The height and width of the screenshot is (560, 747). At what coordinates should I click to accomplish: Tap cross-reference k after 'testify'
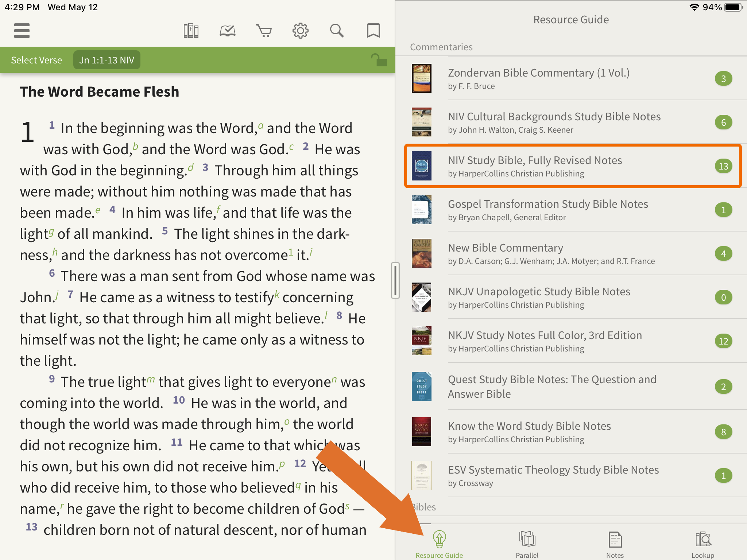pos(277,295)
